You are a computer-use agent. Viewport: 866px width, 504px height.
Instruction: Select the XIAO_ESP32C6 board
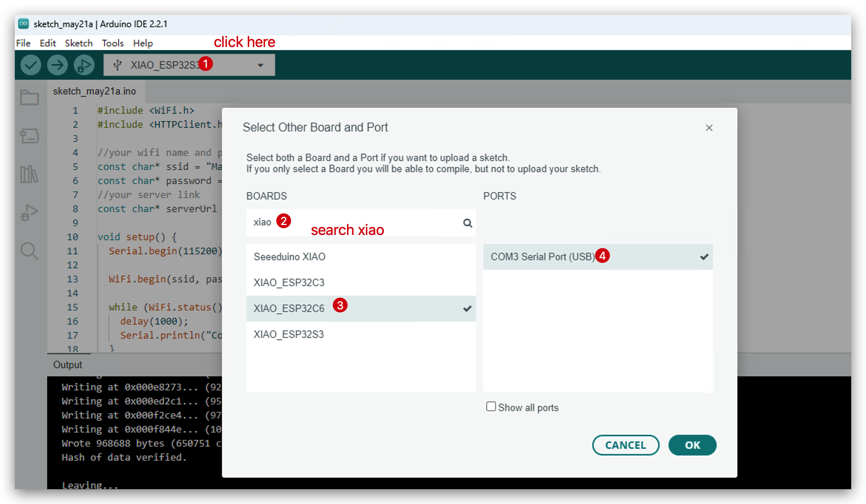click(x=361, y=309)
